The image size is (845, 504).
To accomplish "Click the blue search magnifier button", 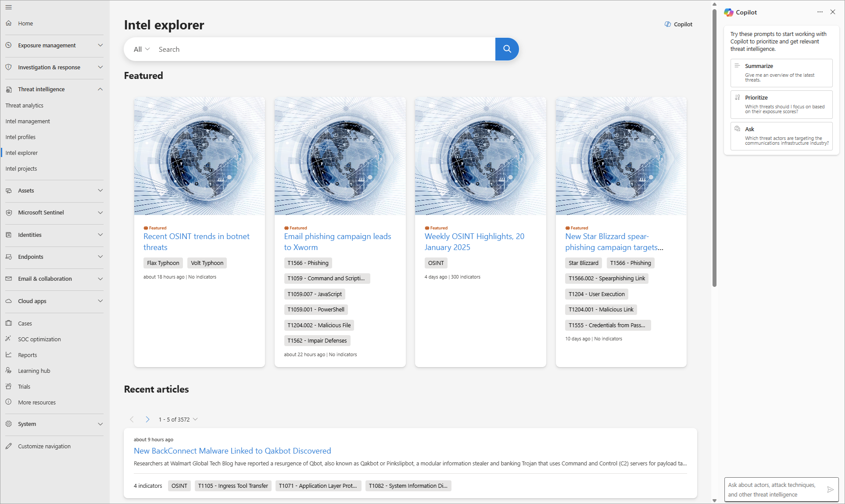I will pyautogui.click(x=507, y=49).
